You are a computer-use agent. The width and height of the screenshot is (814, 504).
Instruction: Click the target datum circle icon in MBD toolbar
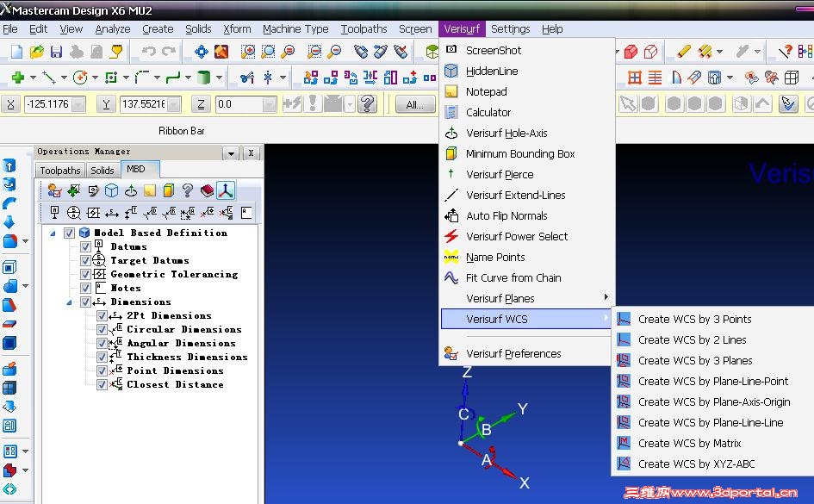click(74, 212)
